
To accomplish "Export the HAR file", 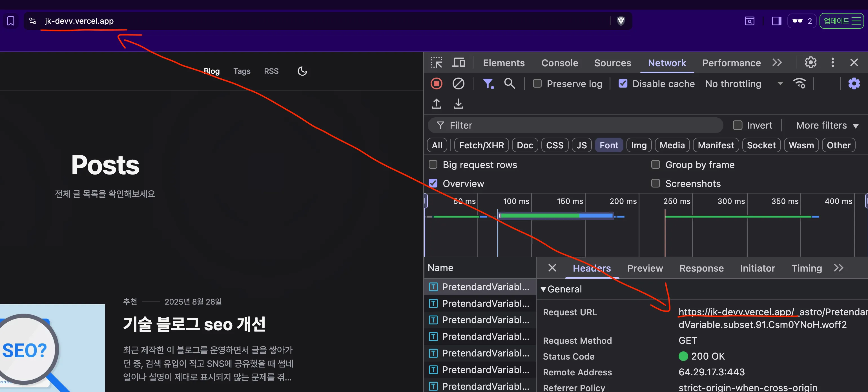I will pos(458,104).
